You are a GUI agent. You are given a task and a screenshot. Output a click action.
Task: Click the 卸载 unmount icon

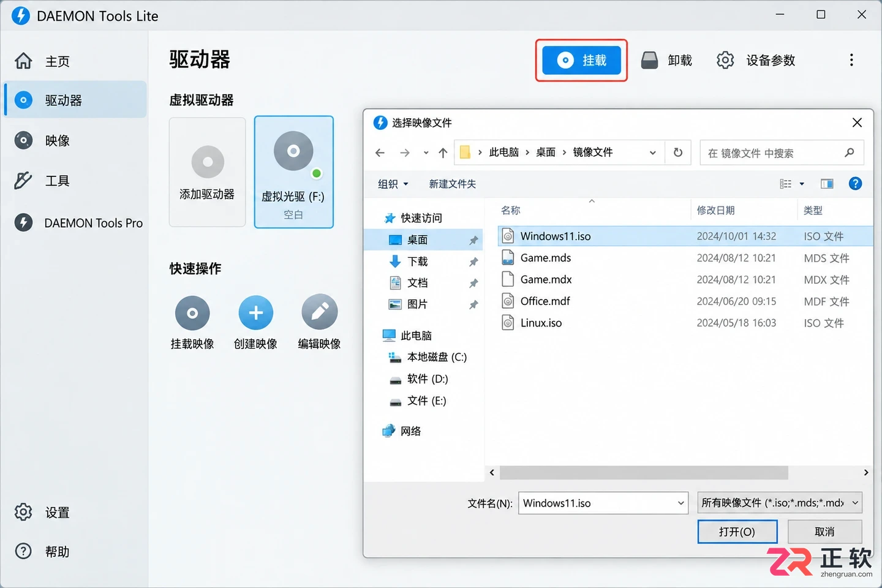point(650,60)
